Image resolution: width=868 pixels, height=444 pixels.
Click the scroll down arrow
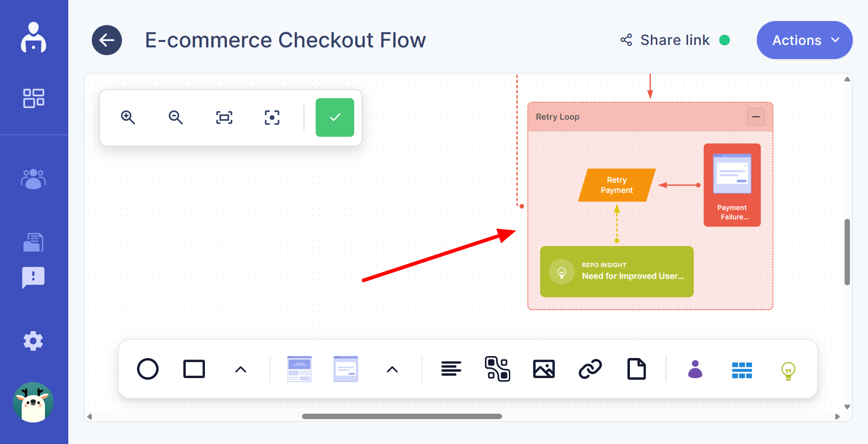coord(848,407)
